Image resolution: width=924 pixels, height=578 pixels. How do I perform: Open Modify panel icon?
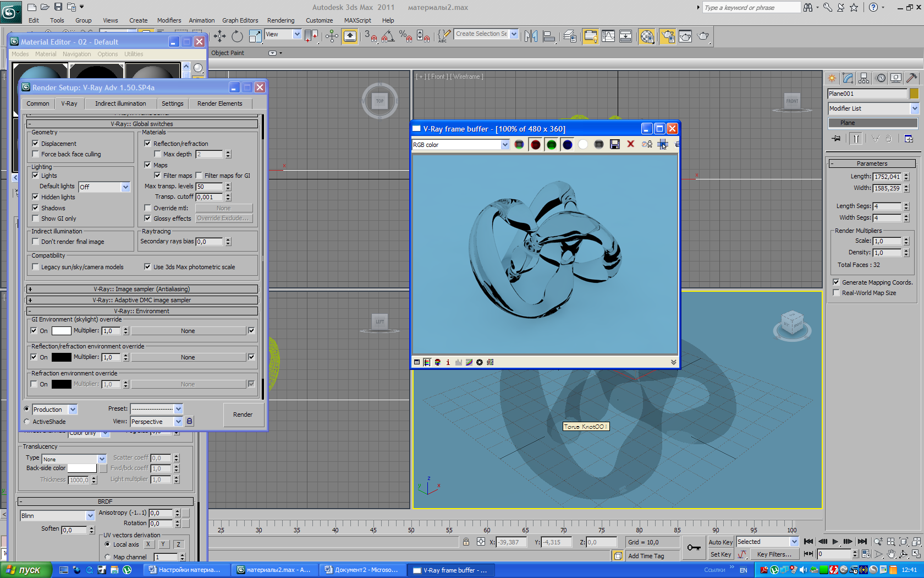tap(848, 78)
